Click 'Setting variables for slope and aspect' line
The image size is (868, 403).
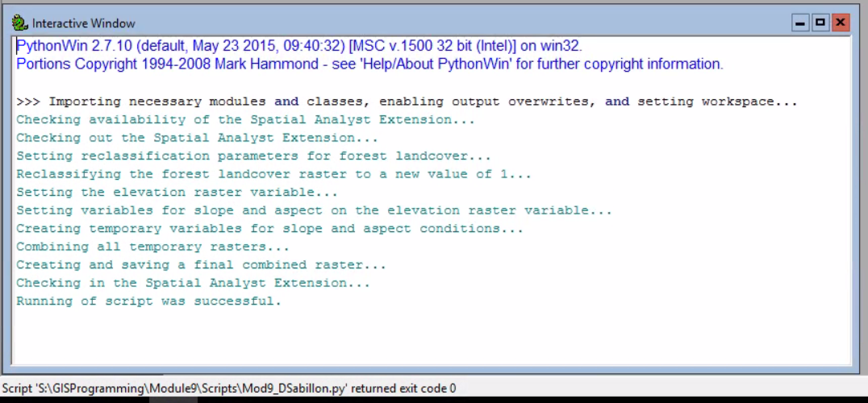[314, 210]
